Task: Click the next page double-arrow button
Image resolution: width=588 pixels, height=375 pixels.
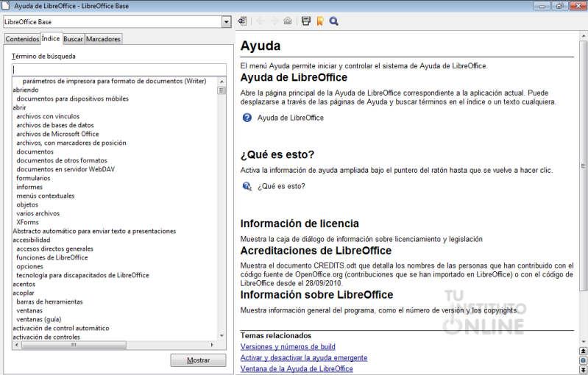Action: [583, 369]
